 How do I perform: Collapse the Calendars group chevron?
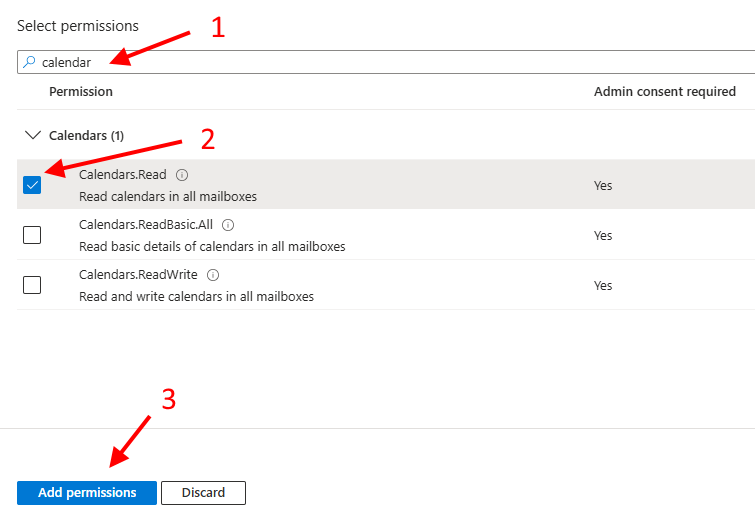coord(32,135)
